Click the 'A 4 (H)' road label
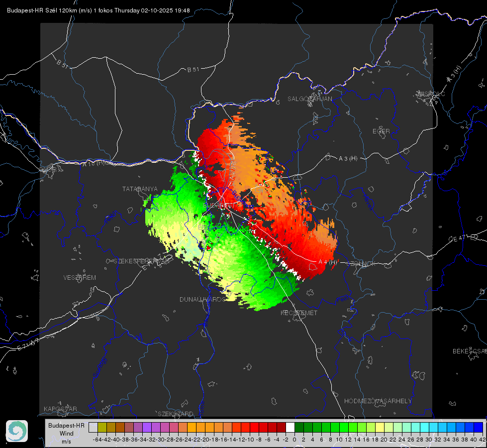Screen dimensions: 487x448 tap(328, 262)
